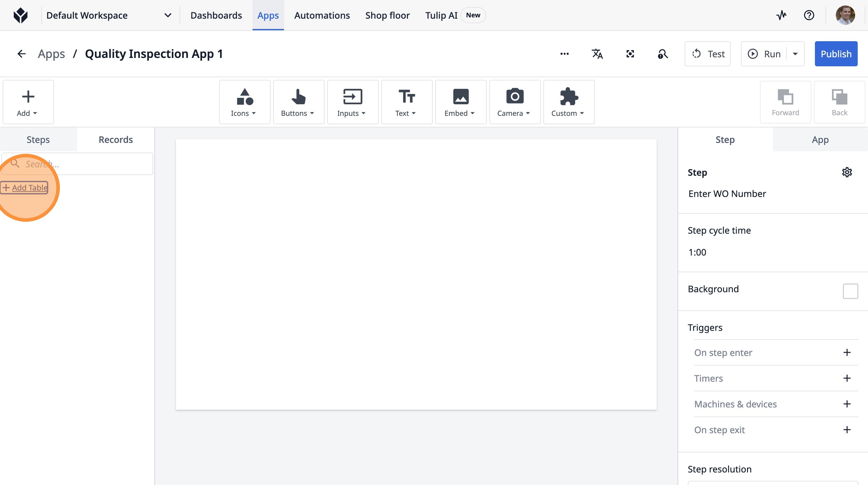The width and height of the screenshot is (868, 485).
Task: Open the step settings gear icon
Action: 847,172
